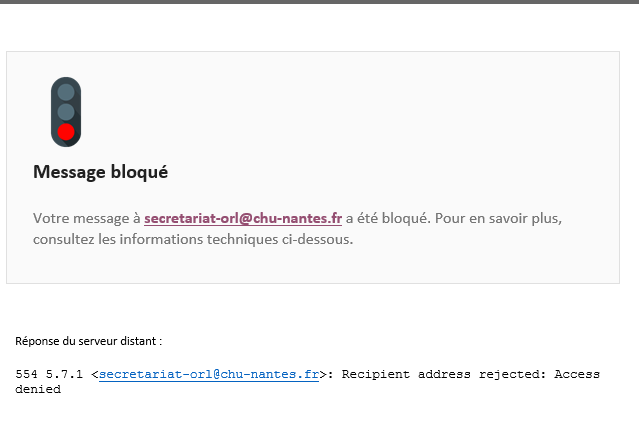The width and height of the screenshot is (639, 434).
Task: Click the '554 5.7.1' error code
Action: pyautogui.click(x=49, y=374)
